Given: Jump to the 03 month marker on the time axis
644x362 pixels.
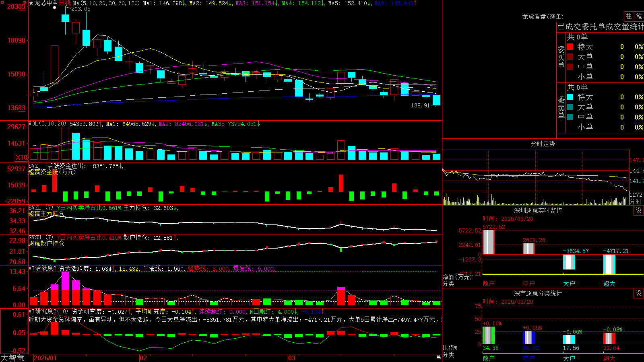Looking at the screenshot, I should 292,358.
